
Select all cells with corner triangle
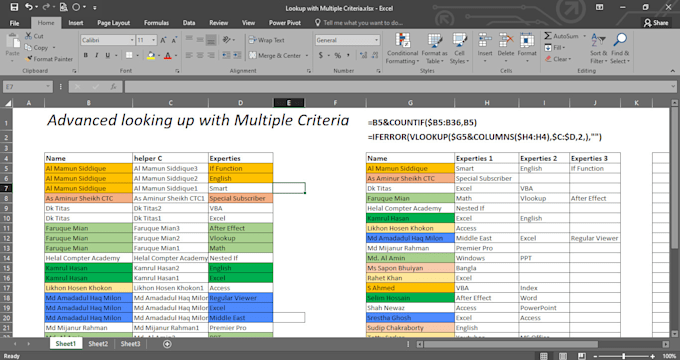[x=7, y=103]
